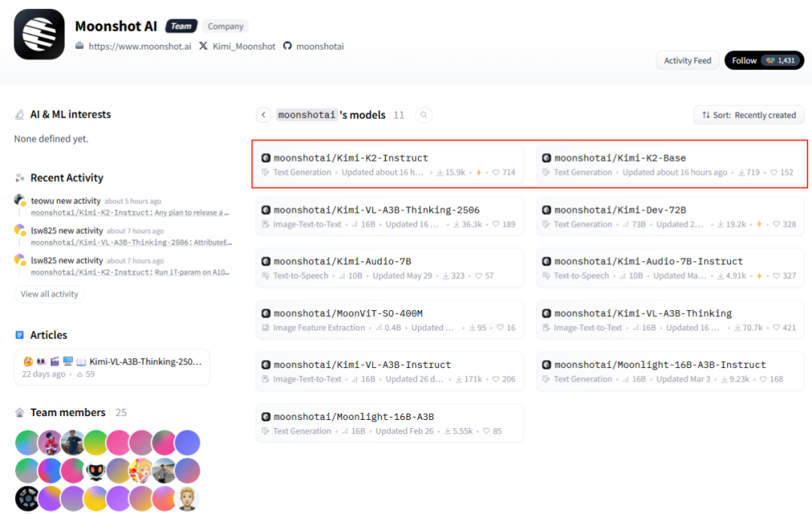The height and width of the screenshot is (514, 812).
Task: Click the models count 11
Action: [x=398, y=115]
